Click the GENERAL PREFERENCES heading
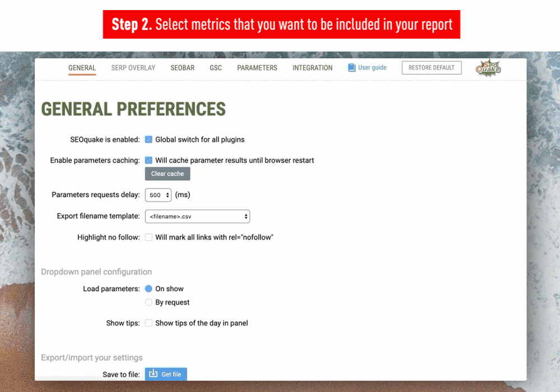 (134, 109)
